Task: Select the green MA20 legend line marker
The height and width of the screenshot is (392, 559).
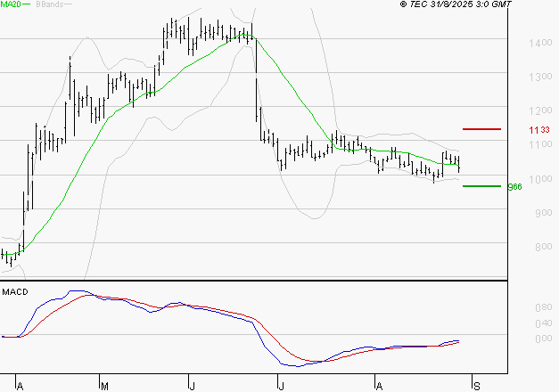Action: [x=28, y=5]
